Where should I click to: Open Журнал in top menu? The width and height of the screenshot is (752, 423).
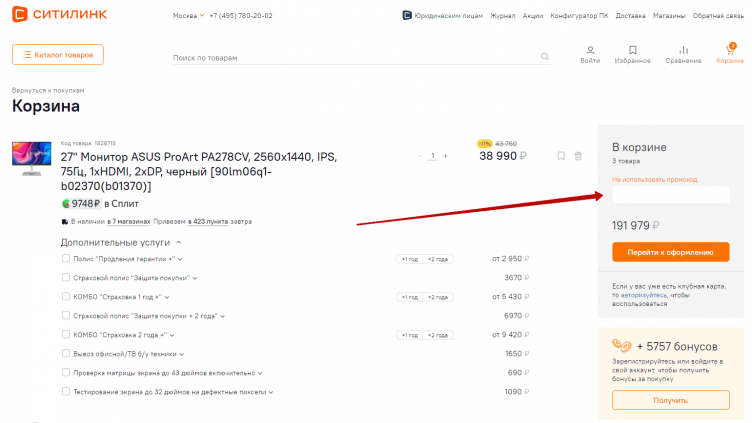503,15
